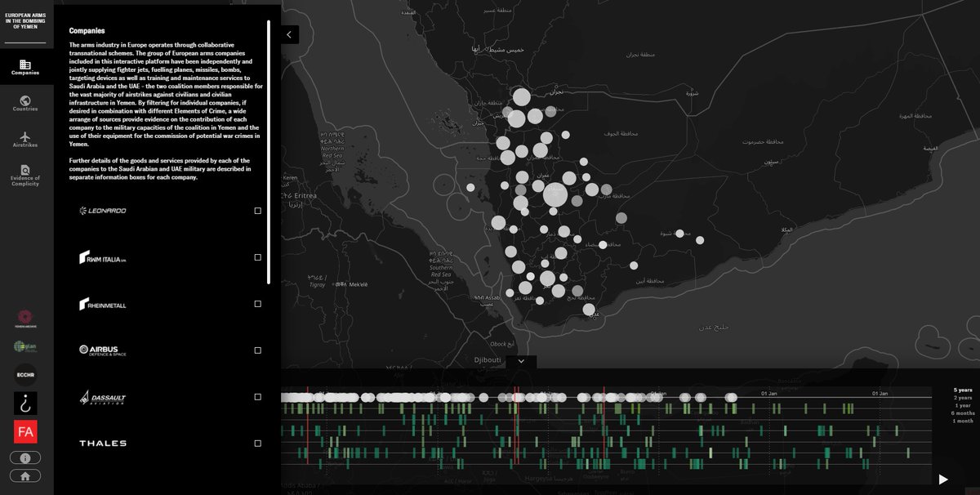Open the red FA Forensic Architecture logo
980x495 pixels.
point(25,432)
